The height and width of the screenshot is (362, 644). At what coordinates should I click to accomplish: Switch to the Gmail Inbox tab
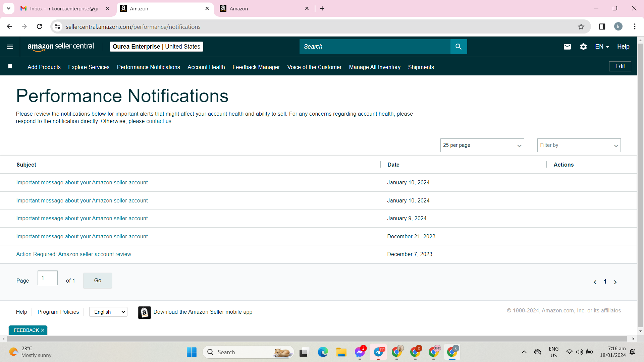(65, 9)
